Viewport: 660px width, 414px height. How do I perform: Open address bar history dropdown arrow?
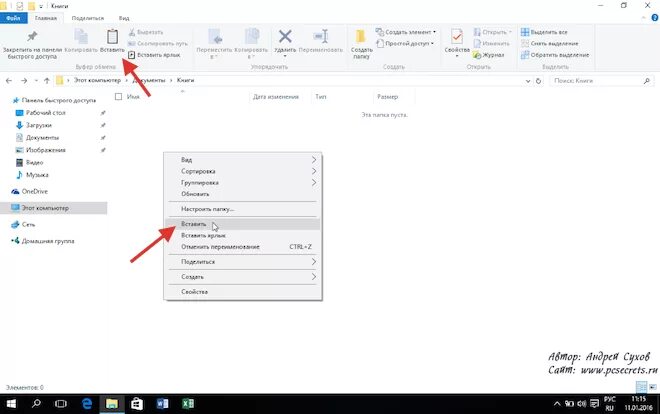tap(528, 81)
